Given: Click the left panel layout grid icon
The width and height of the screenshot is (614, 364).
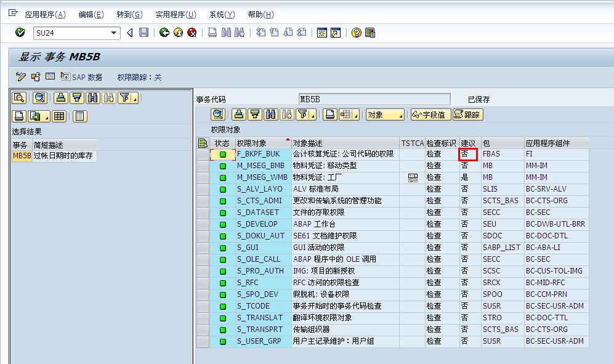Looking at the screenshot, I should pos(59,116).
